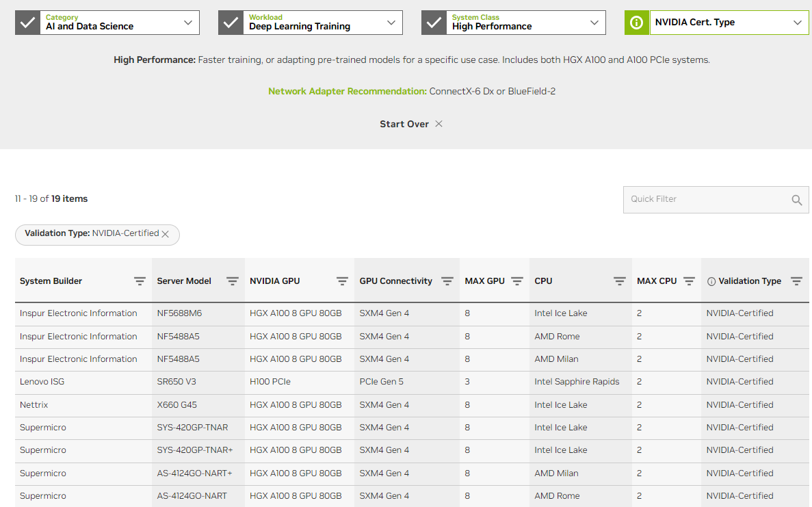Screen dimensions: 812x507
Task: Click the MAX CPU column filter icon
Action: pos(689,281)
